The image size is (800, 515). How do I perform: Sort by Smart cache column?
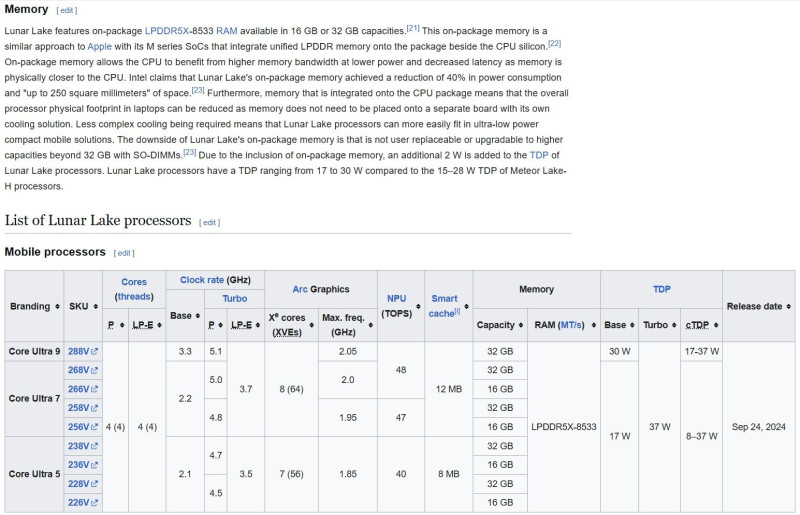pyautogui.click(x=466, y=306)
